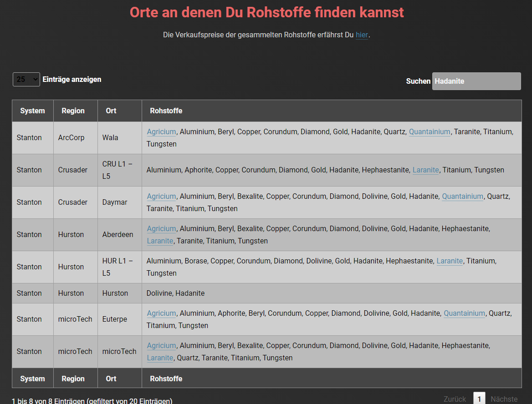Image resolution: width=532 pixels, height=404 pixels.
Task: Open Laranite link in microTech location row
Action: pyautogui.click(x=160, y=358)
